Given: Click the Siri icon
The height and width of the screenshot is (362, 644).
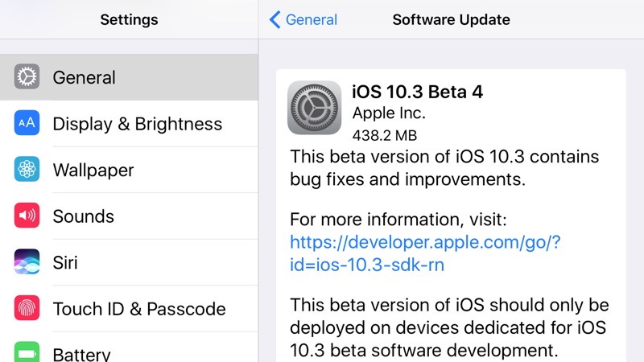Looking at the screenshot, I should tap(27, 262).
